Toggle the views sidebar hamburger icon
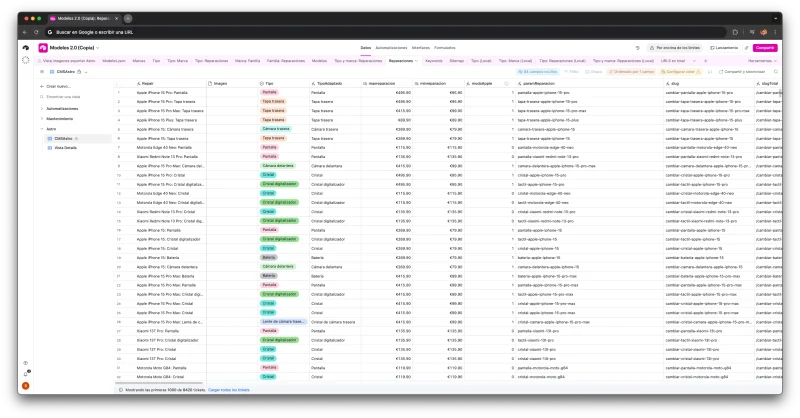 click(x=42, y=72)
